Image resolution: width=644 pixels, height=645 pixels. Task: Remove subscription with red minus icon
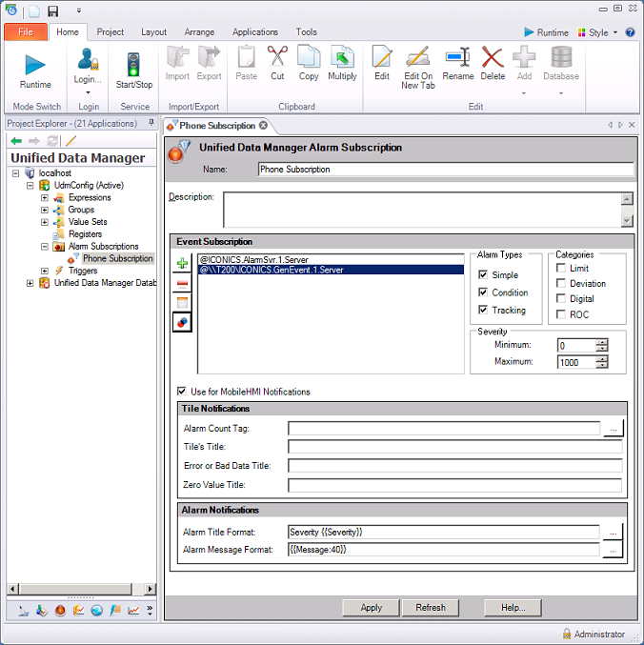click(x=183, y=283)
